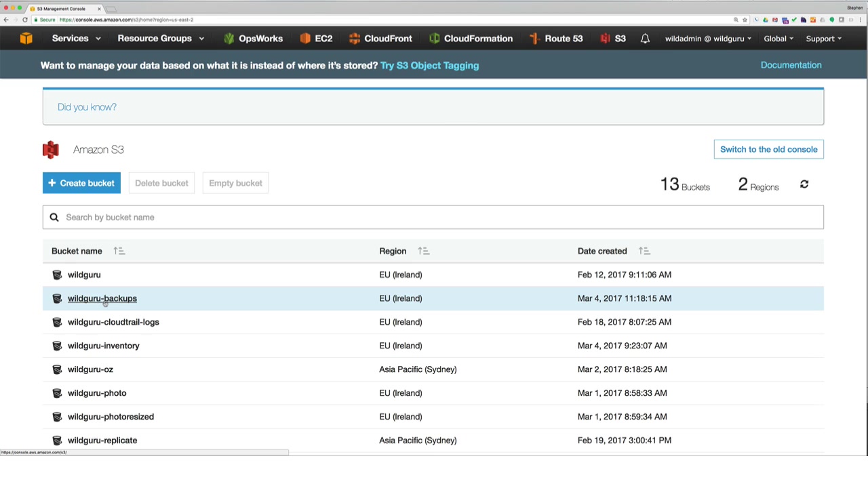Click the magnifier icon in the search box
Screen dimensions: 868x488
click(54, 218)
